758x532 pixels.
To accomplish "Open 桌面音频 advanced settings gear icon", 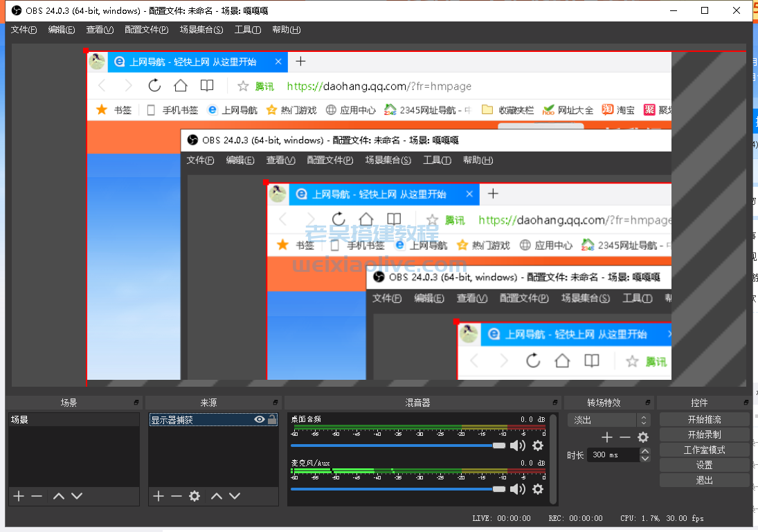I will [x=538, y=445].
